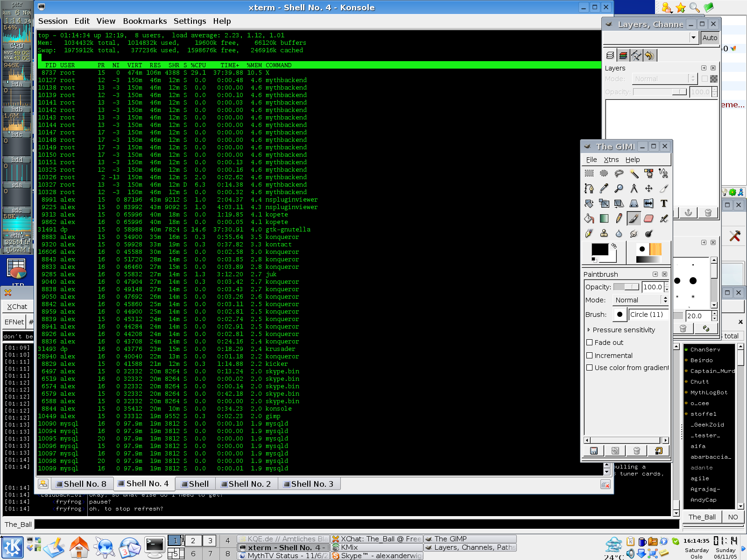747x560 pixels.
Task: Select the Pencil tool
Action: (x=619, y=218)
